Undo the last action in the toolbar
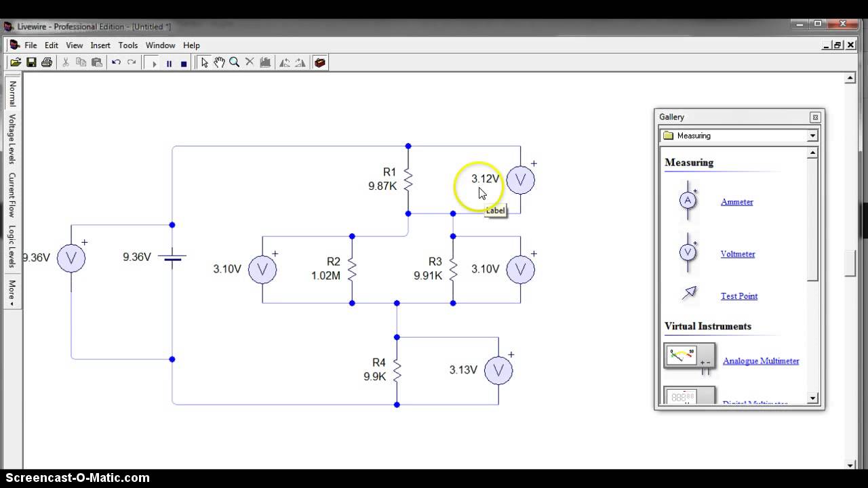The height and width of the screenshot is (488, 868). (116, 62)
